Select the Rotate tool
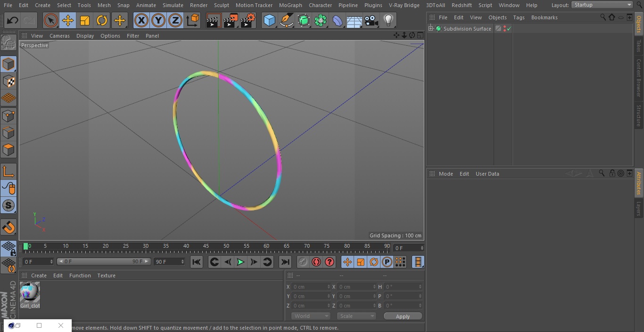This screenshot has width=644, height=332. [x=102, y=21]
